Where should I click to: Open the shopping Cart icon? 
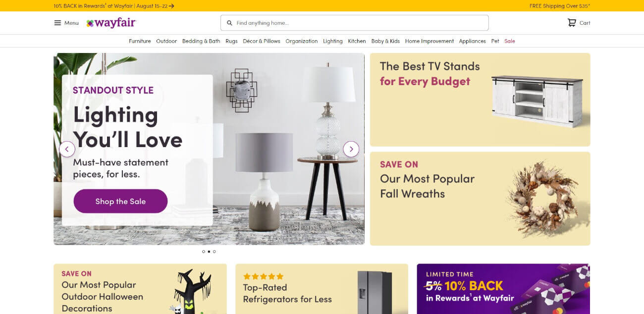click(572, 23)
